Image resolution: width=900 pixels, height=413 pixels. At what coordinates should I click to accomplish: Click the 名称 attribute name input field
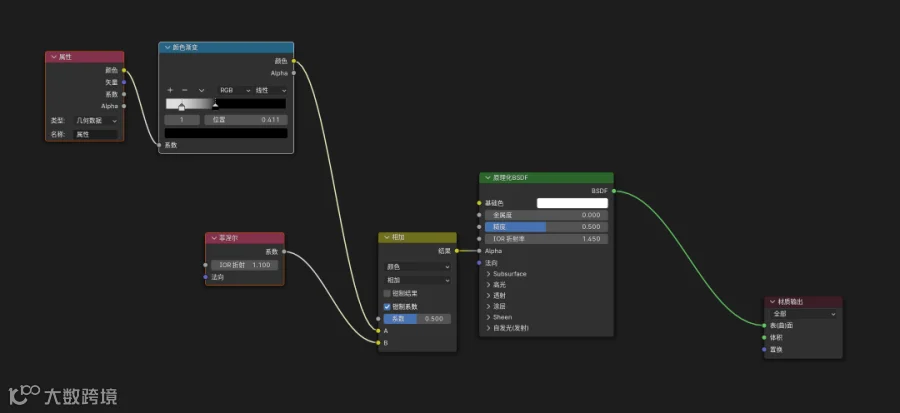tap(96, 135)
